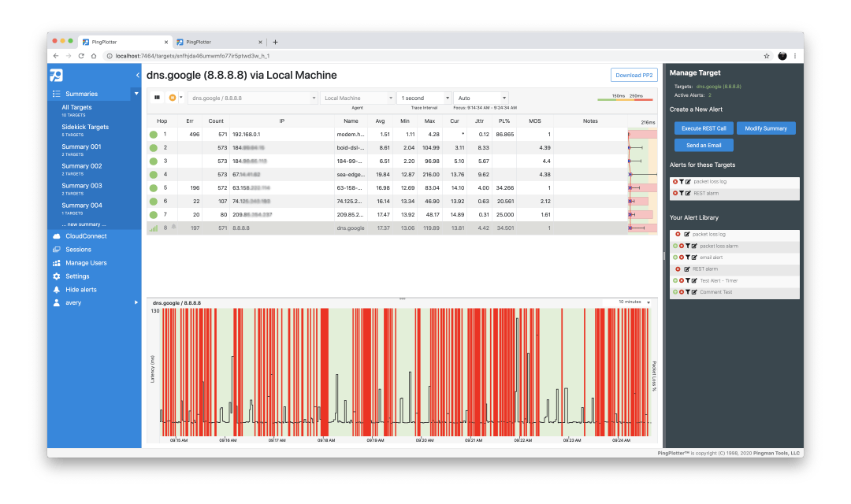The height and width of the screenshot is (504, 851).
Task: Delete Comment Test alert with red X
Action: (x=682, y=292)
